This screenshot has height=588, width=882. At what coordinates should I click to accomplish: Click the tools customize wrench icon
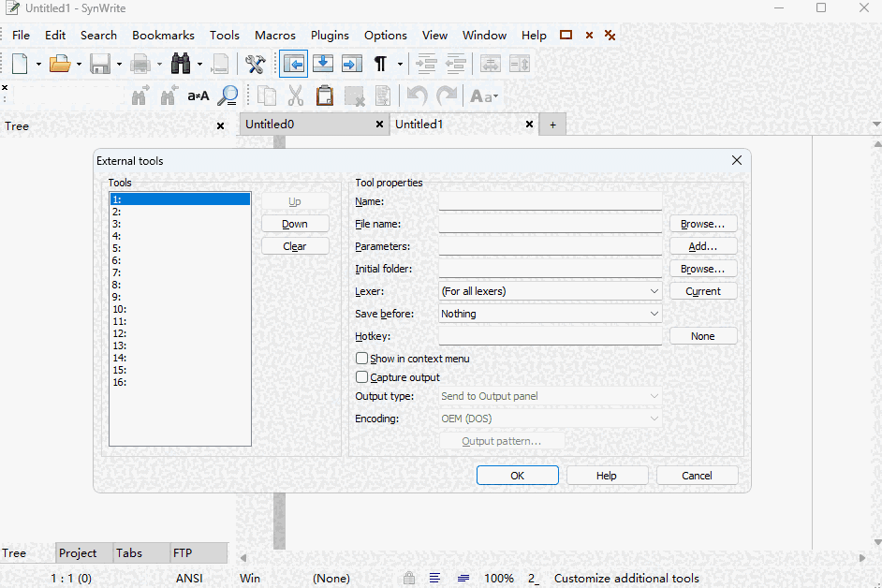(255, 64)
